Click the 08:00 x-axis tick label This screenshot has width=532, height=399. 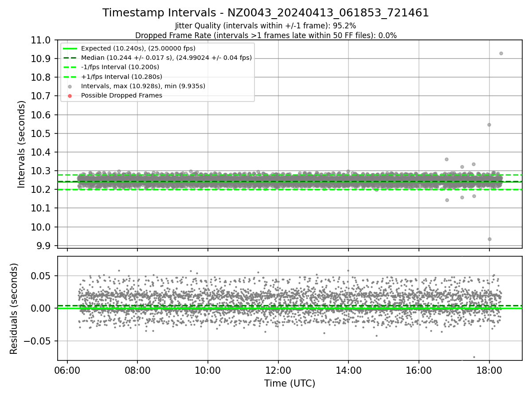pyautogui.click(x=137, y=370)
